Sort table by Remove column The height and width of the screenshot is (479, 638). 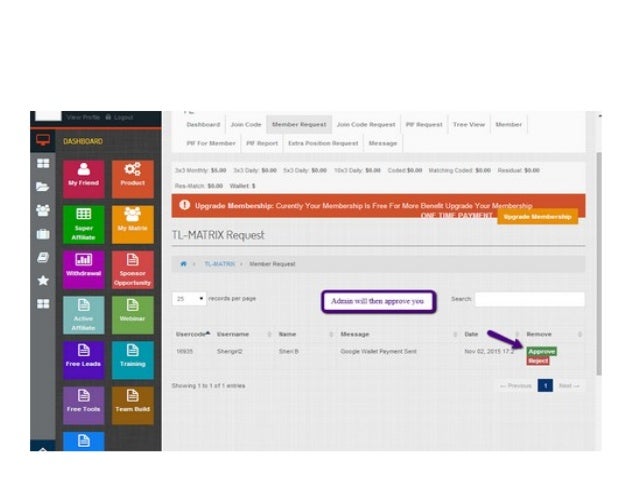click(554, 334)
